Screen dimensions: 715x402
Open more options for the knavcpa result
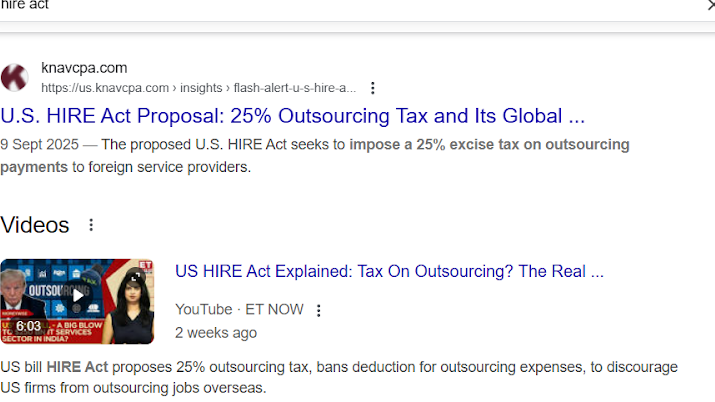373,88
